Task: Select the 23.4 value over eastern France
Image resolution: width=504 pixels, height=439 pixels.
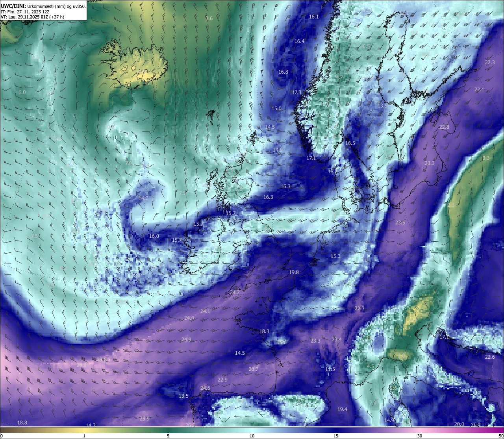Action: pos(337,340)
